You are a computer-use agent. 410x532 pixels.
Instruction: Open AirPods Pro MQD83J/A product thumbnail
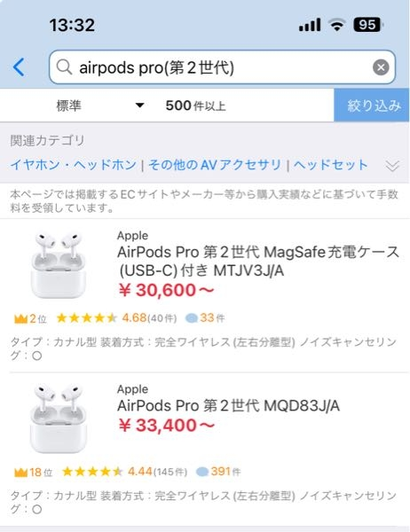click(58, 419)
